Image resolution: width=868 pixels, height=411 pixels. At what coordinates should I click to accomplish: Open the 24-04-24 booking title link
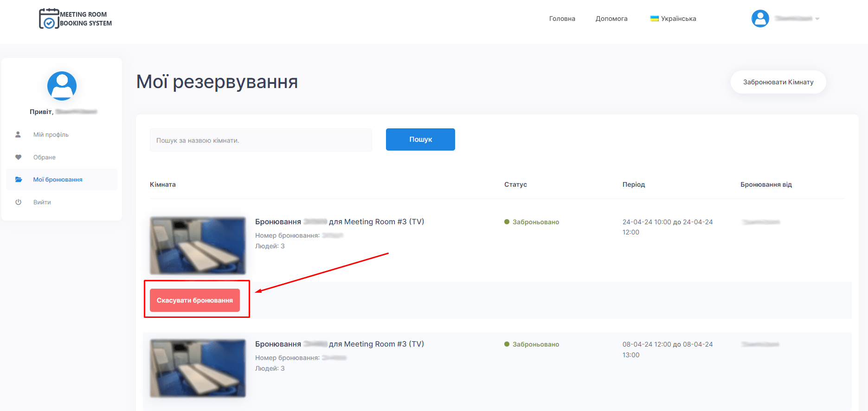[x=339, y=222]
